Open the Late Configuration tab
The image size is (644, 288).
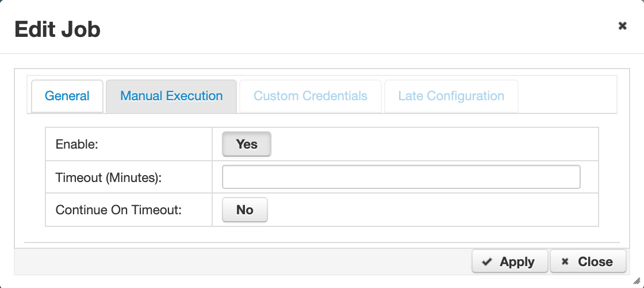pos(451,96)
